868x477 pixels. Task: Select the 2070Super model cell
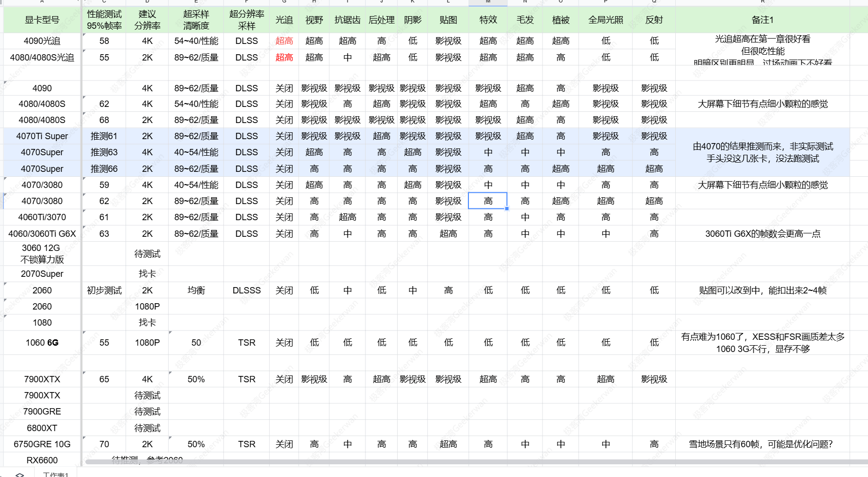(x=42, y=274)
